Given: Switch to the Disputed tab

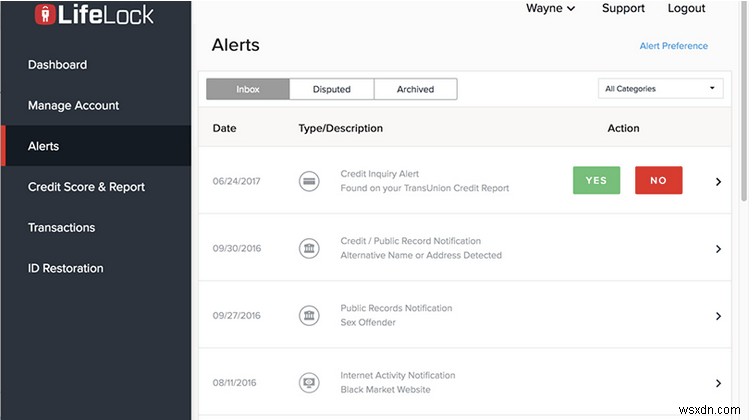Looking at the screenshot, I should (331, 89).
